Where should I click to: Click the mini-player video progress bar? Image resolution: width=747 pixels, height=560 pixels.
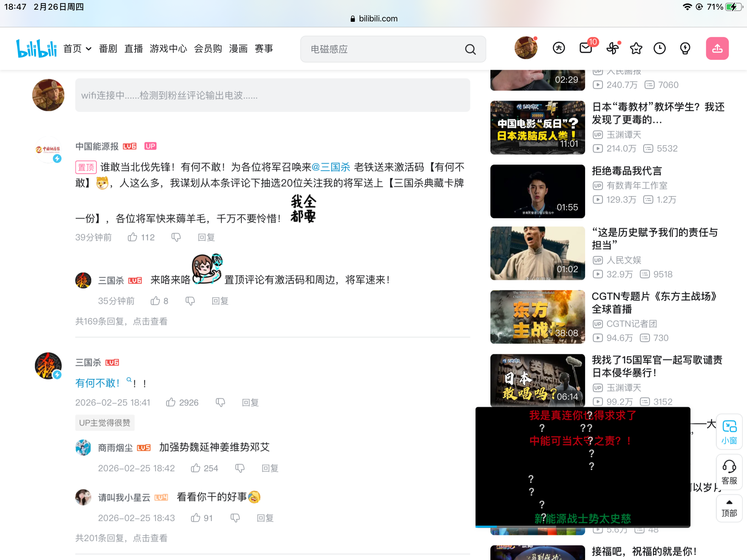pyautogui.click(x=582, y=526)
